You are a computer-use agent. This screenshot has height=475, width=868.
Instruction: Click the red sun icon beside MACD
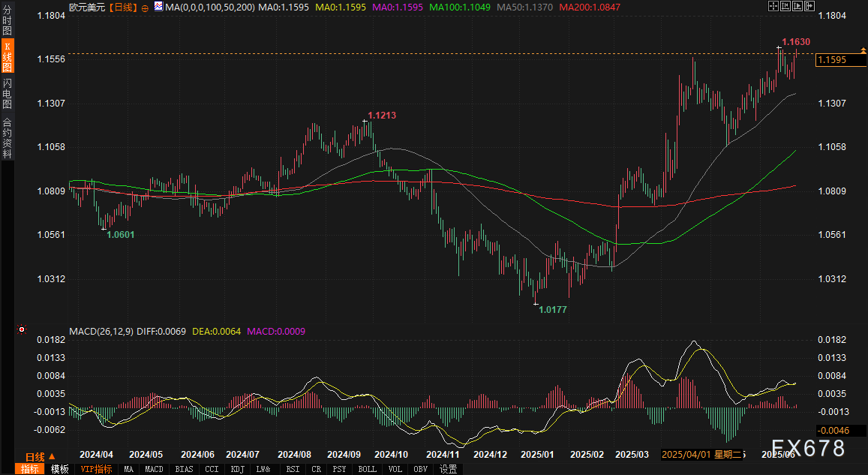point(21,329)
